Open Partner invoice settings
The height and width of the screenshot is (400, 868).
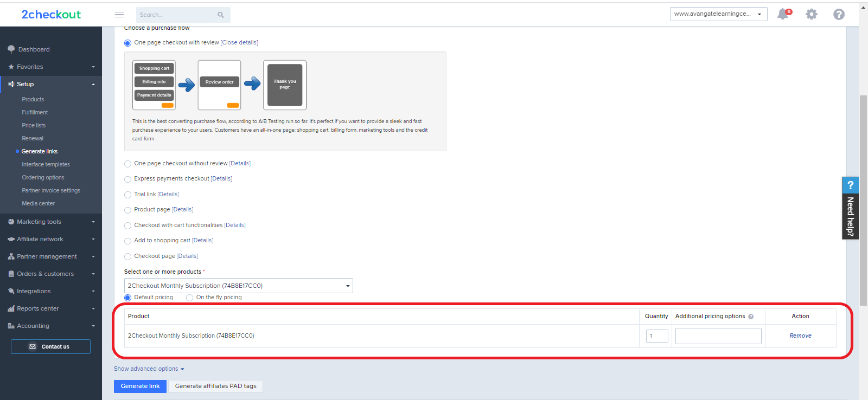(51, 190)
